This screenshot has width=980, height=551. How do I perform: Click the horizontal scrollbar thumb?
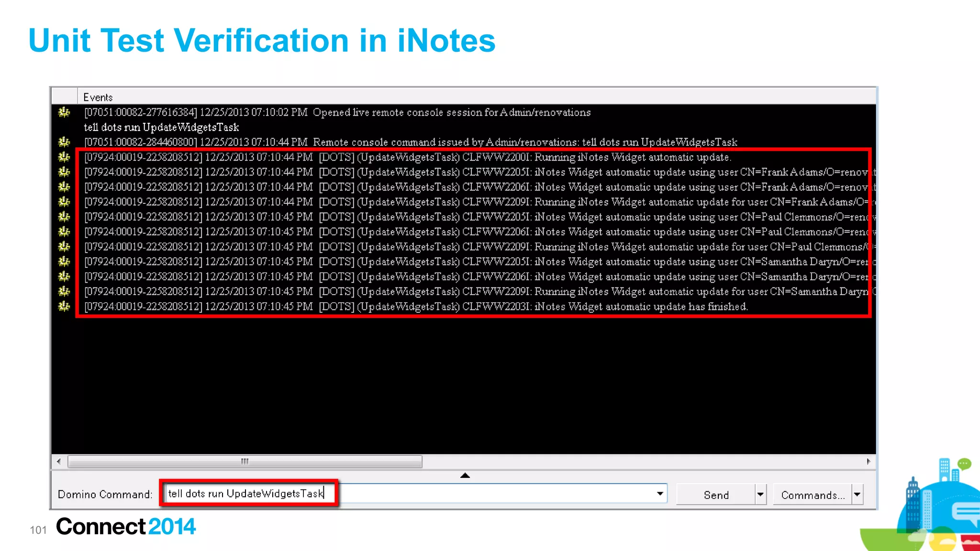click(x=245, y=462)
